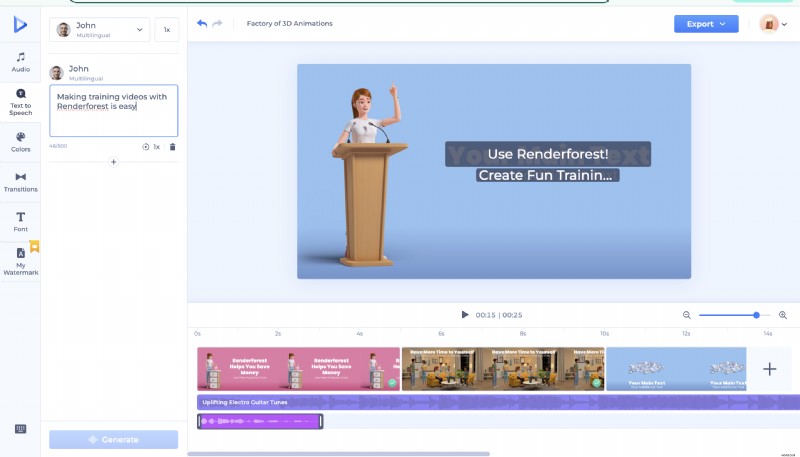The height and width of the screenshot is (457, 800).
Task: Open the Transitions panel
Action: tap(20, 182)
